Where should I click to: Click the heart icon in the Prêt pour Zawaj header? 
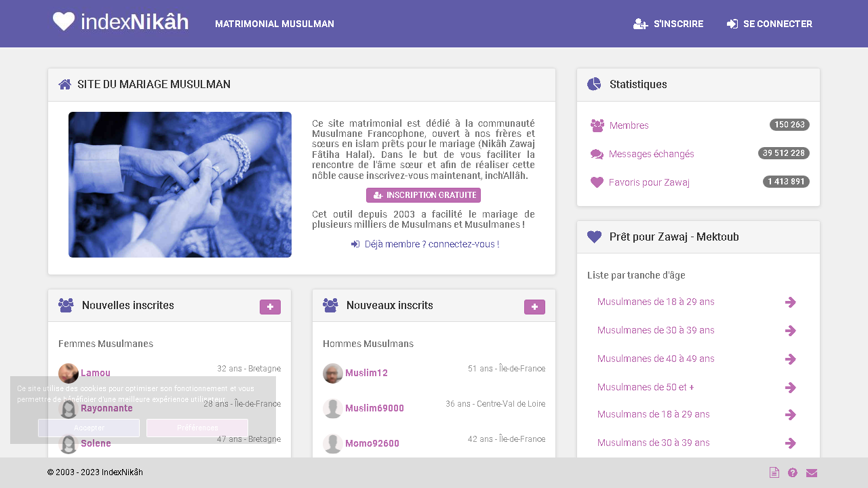[594, 237]
